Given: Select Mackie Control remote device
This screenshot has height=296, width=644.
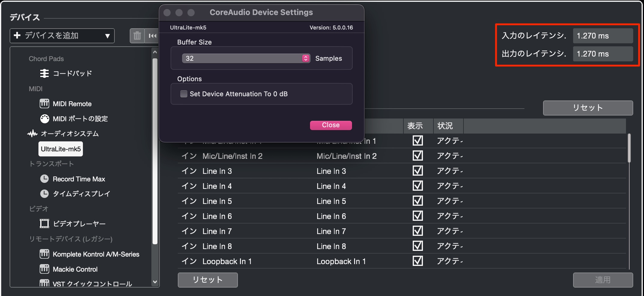Looking at the screenshot, I should coord(75,269).
